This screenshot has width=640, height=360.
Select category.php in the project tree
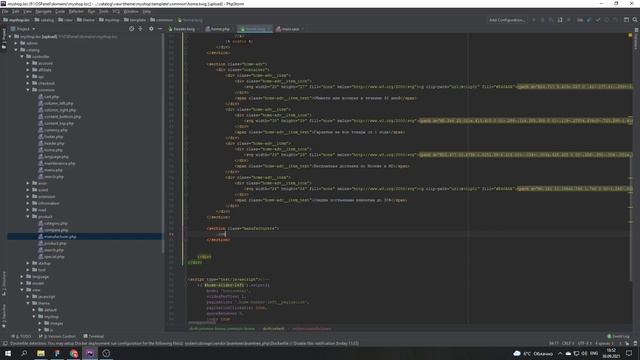point(53,223)
